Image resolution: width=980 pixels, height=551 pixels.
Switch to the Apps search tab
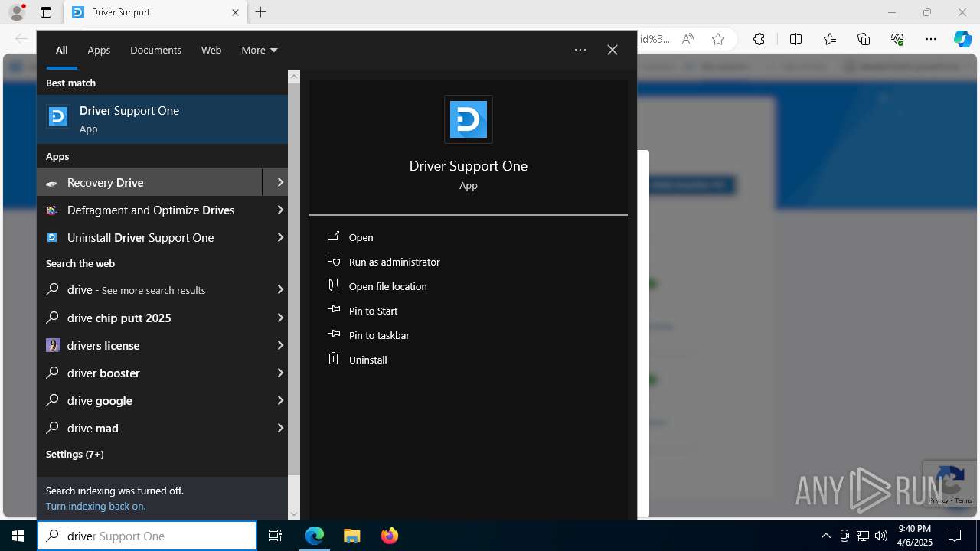(x=99, y=50)
